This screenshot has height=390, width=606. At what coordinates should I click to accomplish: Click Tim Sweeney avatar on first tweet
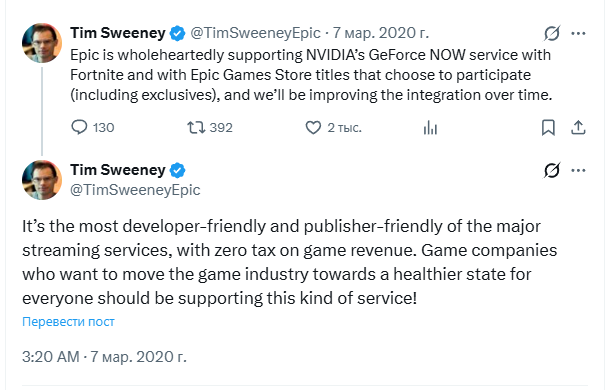tap(42, 43)
